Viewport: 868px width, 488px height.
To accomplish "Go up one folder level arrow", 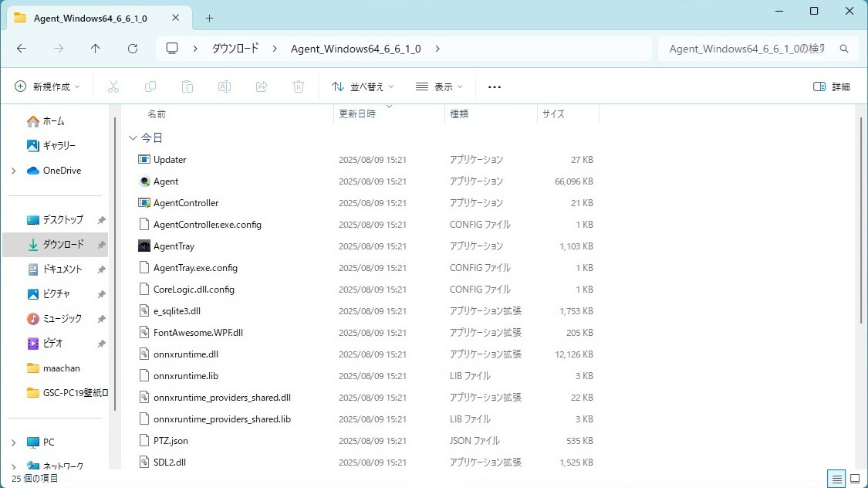I will click(x=95, y=49).
